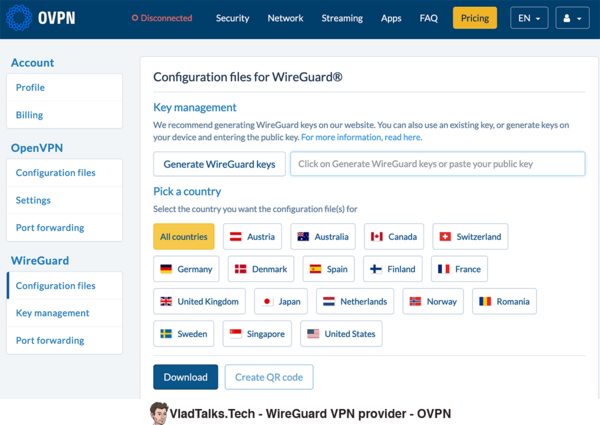Select All countries option

pyautogui.click(x=184, y=236)
